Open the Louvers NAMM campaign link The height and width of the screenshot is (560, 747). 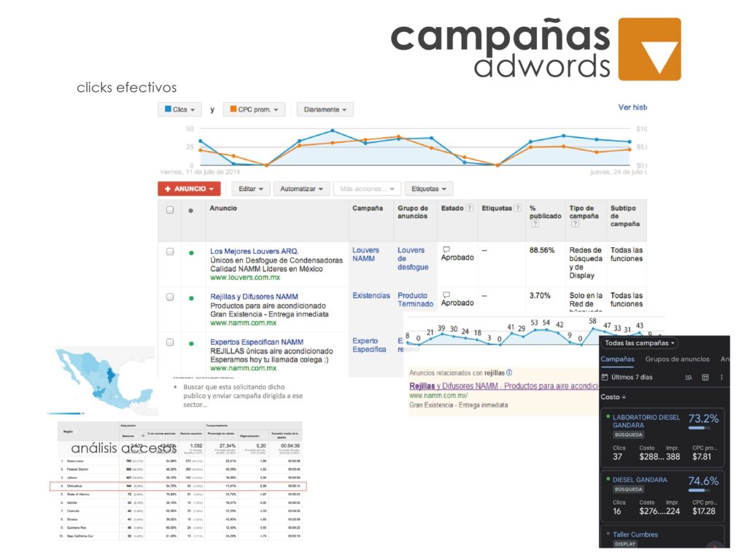pos(366,254)
